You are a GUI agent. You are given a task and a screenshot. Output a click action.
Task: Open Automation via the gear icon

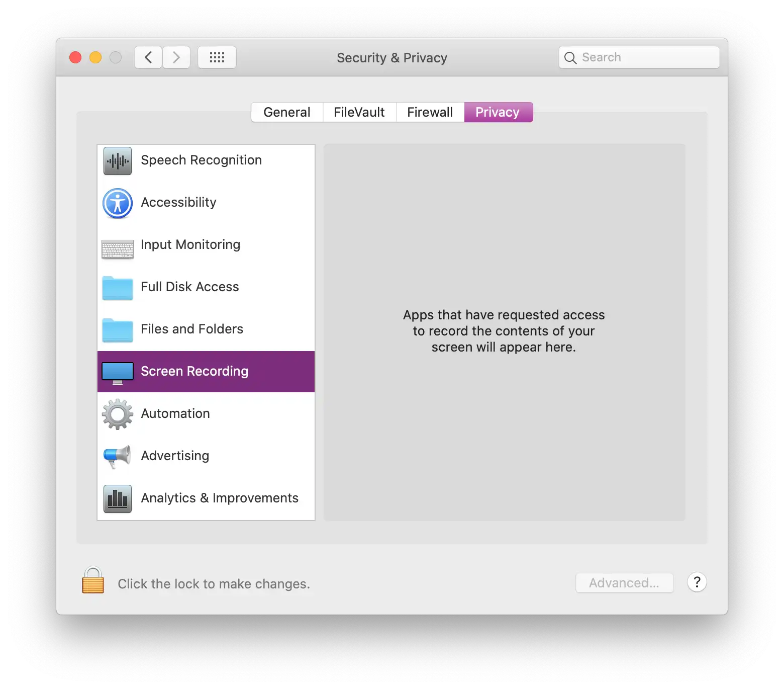(x=117, y=414)
